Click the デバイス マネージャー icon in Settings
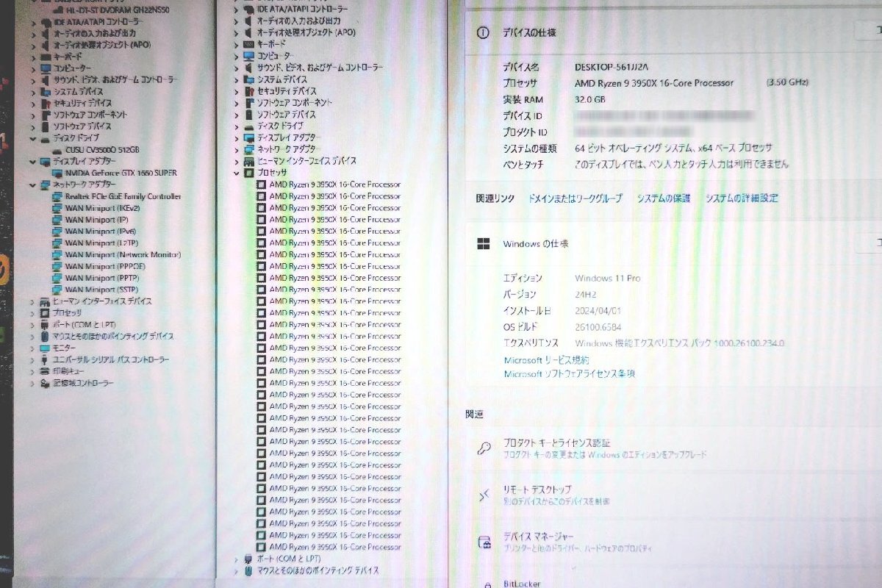 [484, 542]
